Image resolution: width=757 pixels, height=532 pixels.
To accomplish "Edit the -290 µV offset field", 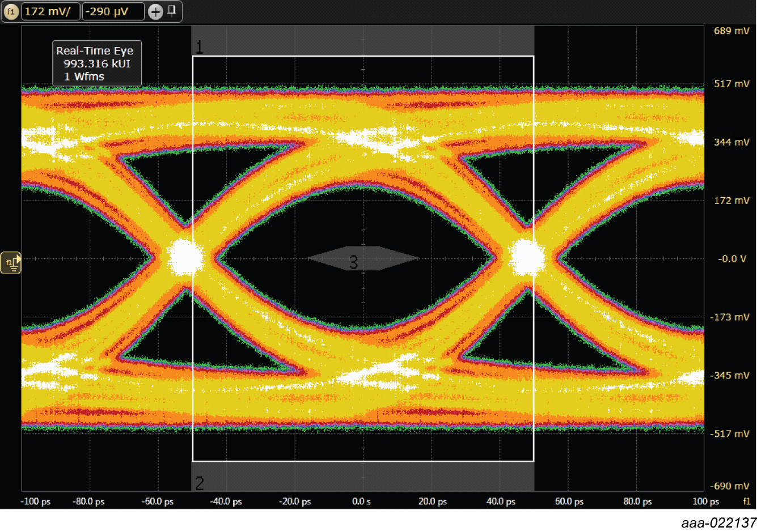I will (x=113, y=11).
